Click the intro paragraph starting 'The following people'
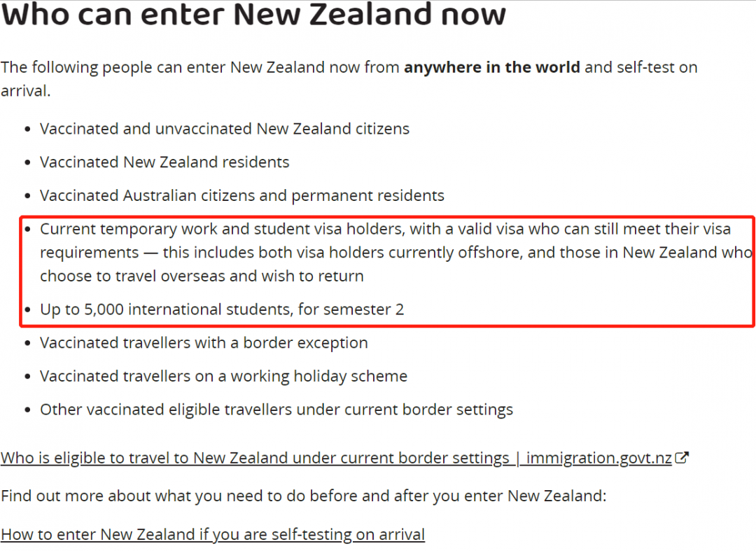This screenshot has height=551, width=756. click(x=349, y=78)
